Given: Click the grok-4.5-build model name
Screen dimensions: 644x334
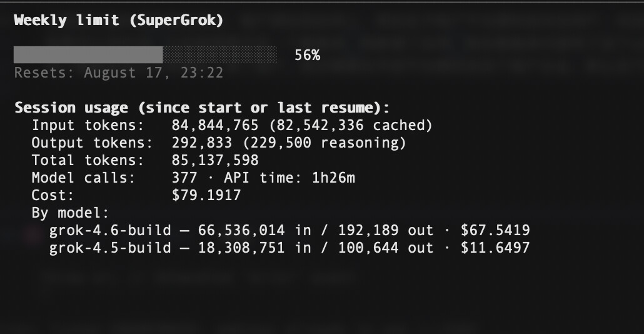Looking at the screenshot, I should [110, 248].
